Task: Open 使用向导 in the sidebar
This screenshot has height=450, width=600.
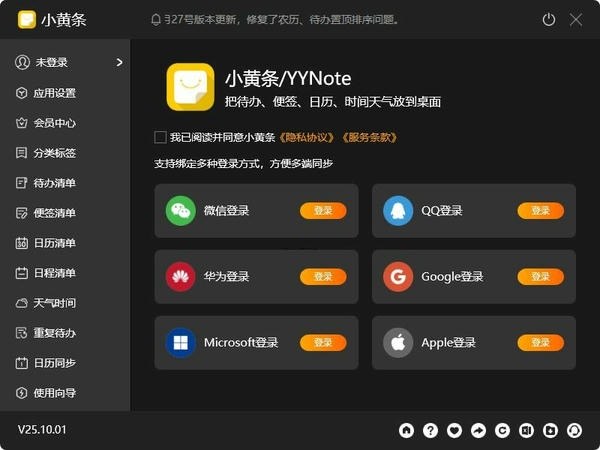Action: [46, 393]
